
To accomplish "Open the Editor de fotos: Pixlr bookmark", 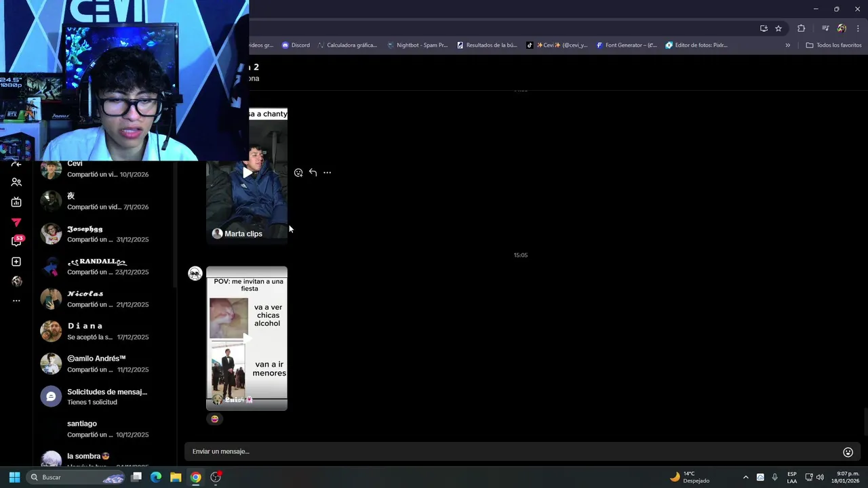I will (x=696, y=45).
